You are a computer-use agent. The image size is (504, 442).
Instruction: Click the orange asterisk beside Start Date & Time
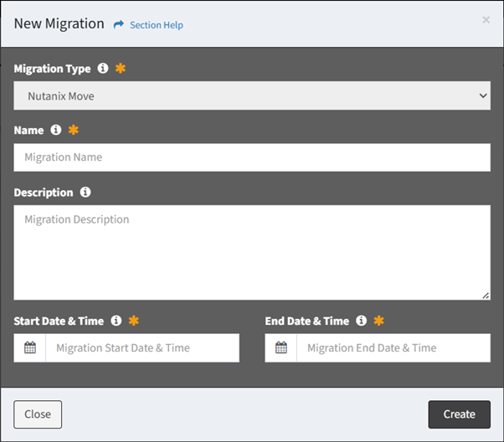pyautogui.click(x=134, y=321)
